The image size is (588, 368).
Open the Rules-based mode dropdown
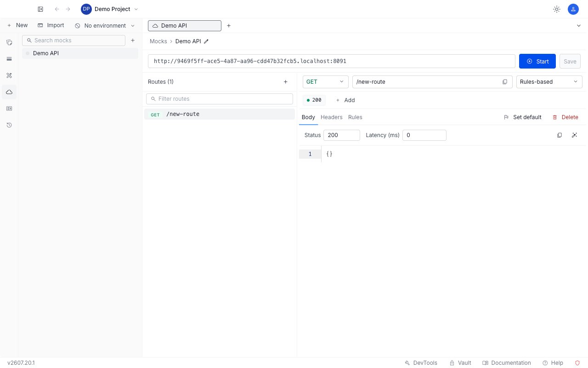549,82
